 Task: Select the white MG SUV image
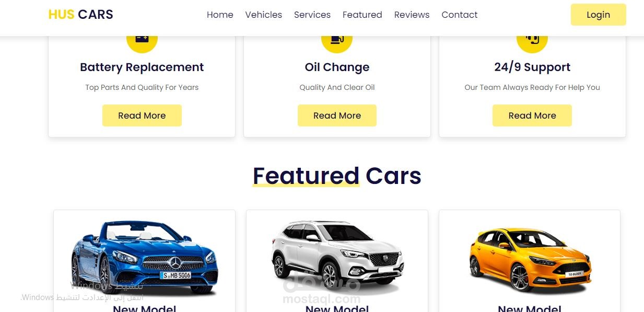[x=337, y=256]
